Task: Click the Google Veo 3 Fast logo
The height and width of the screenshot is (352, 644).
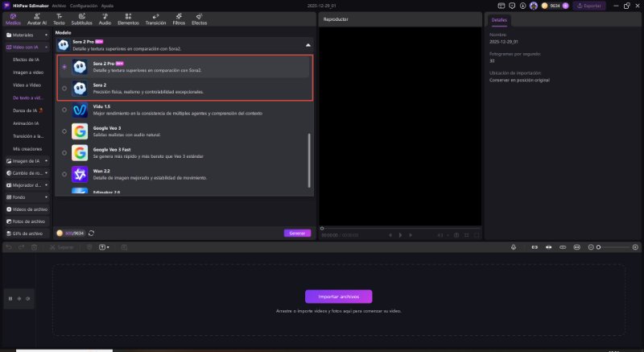Action: tap(80, 153)
